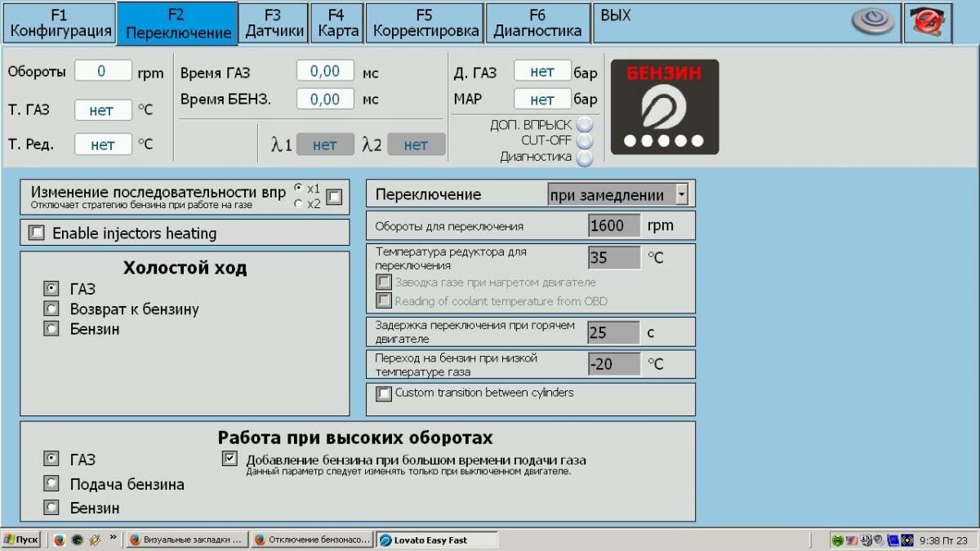Enable injectors heating checkbox

(x=37, y=233)
